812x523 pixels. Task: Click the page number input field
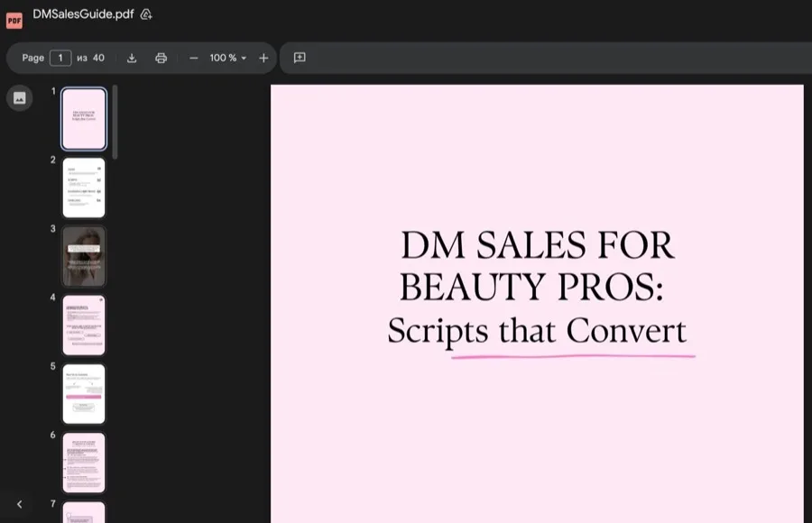(x=60, y=58)
